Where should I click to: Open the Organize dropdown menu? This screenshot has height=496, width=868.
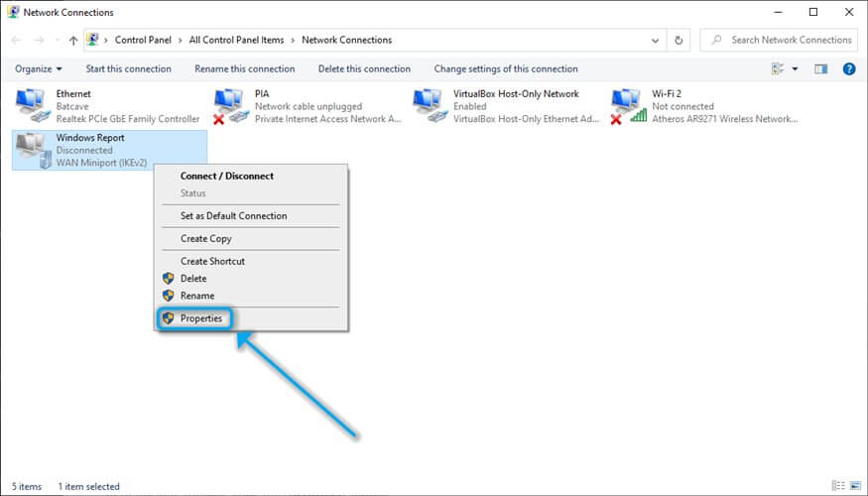[x=39, y=69]
